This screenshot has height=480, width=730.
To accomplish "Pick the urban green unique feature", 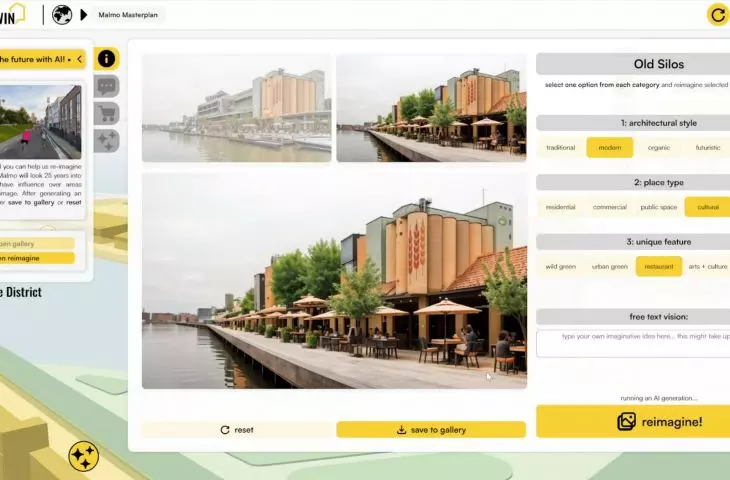I will (609, 267).
